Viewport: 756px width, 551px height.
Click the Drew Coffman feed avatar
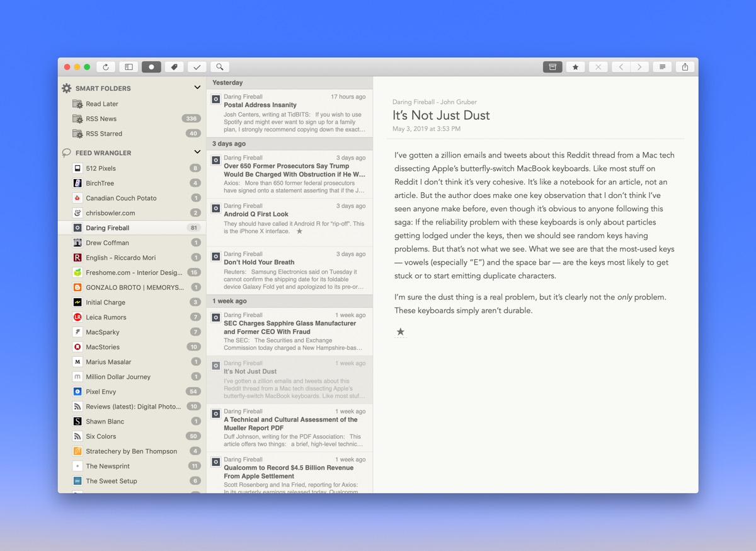tap(77, 243)
